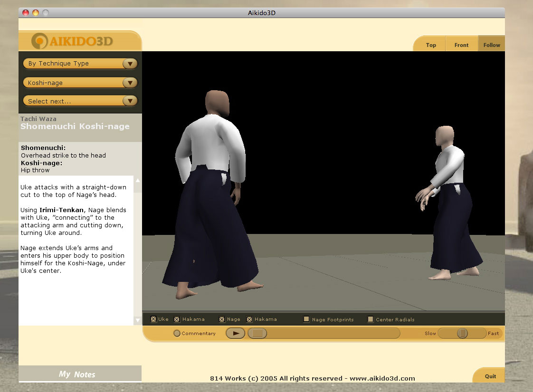Viewport: 533px width, 392px height.
Task: Click the Uke figure in 3D view
Action: 212,195
